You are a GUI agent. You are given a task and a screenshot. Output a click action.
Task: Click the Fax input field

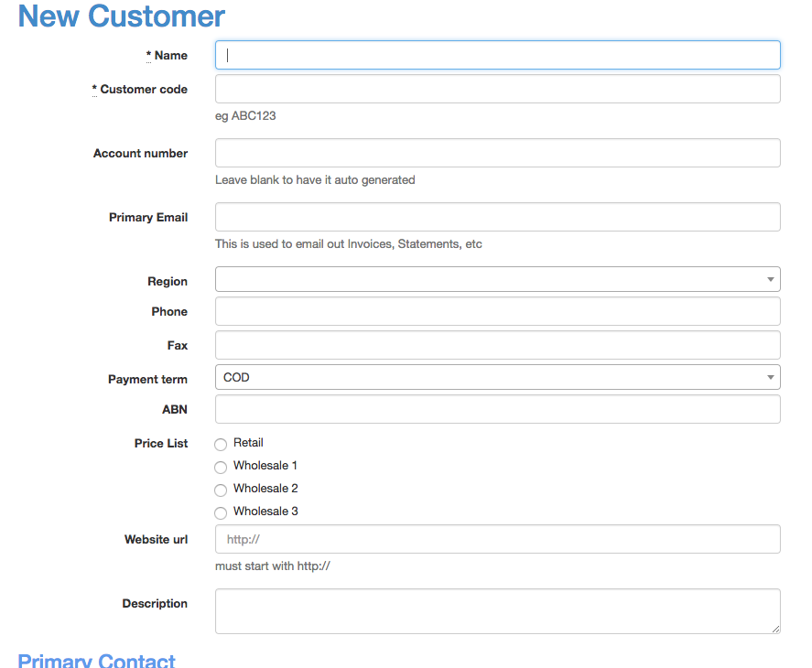tap(497, 345)
